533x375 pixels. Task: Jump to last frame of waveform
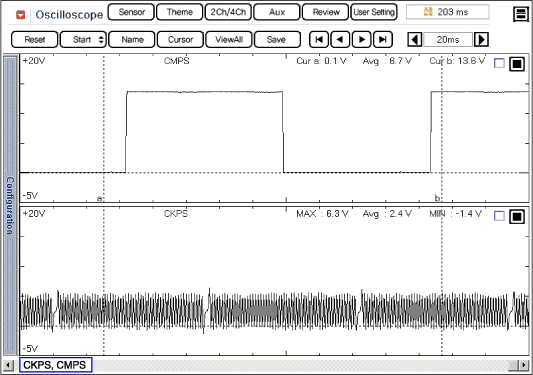coord(383,40)
